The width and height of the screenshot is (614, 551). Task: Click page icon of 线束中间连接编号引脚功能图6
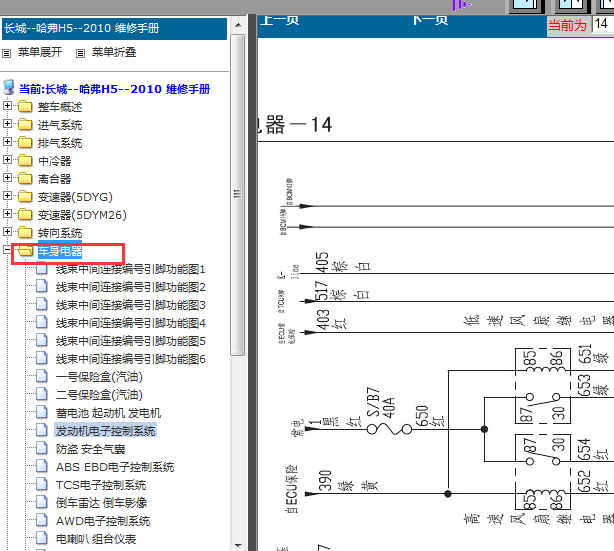point(42,358)
